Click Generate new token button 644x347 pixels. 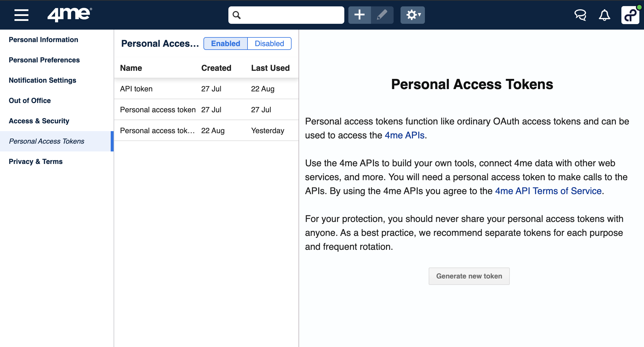pos(469,276)
